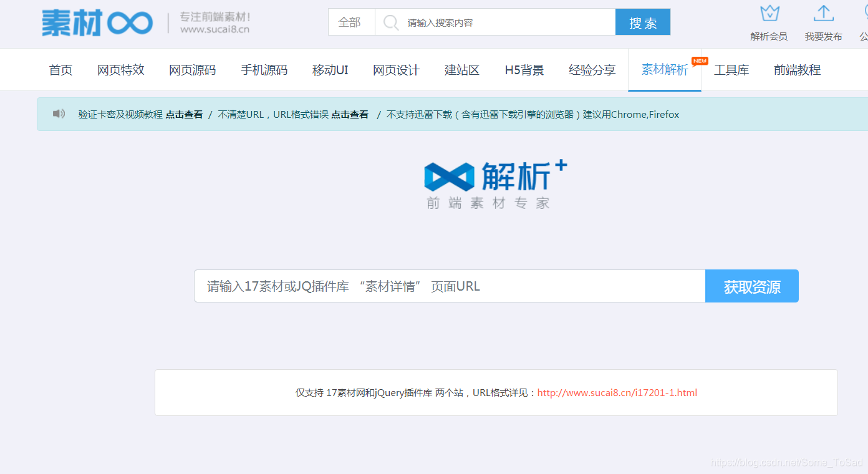
Task: Click the NEW badge on 素材解析
Action: click(700, 61)
